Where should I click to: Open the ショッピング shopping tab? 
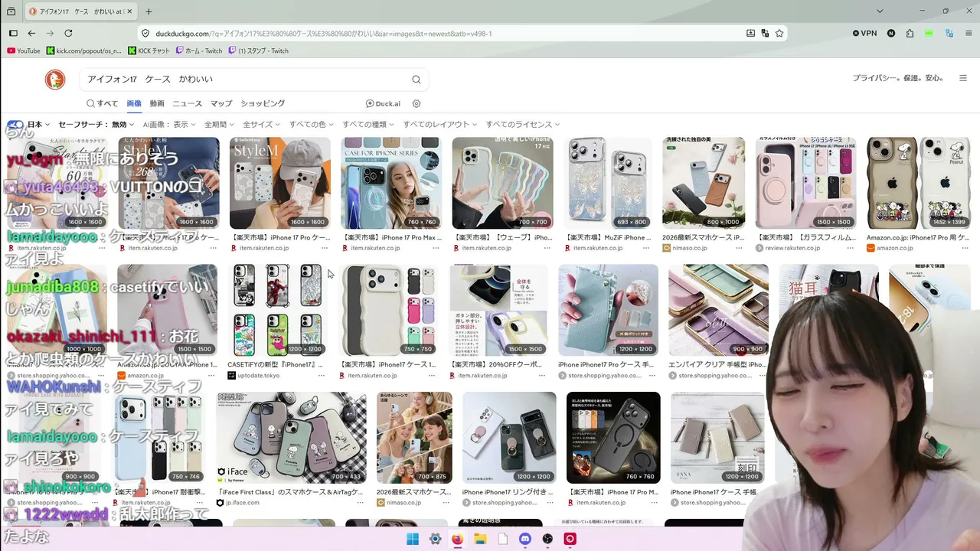coord(263,103)
